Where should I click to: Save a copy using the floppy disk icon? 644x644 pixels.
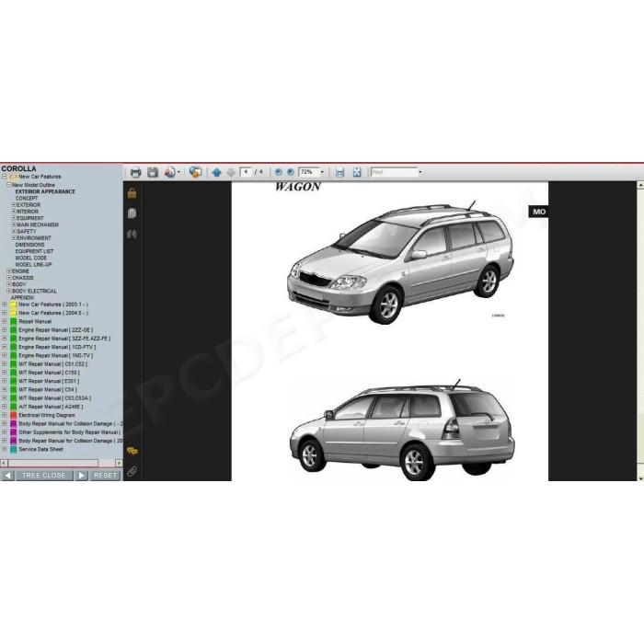point(153,173)
